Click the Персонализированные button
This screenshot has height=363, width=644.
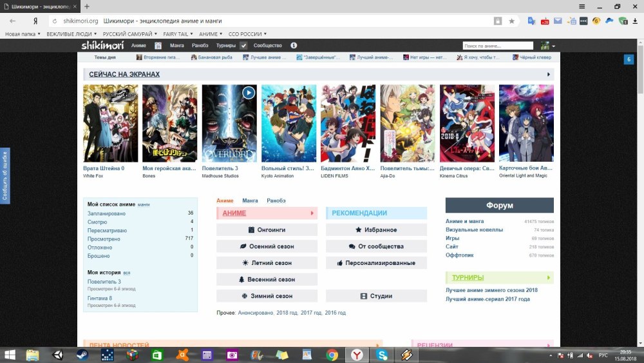(376, 262)
